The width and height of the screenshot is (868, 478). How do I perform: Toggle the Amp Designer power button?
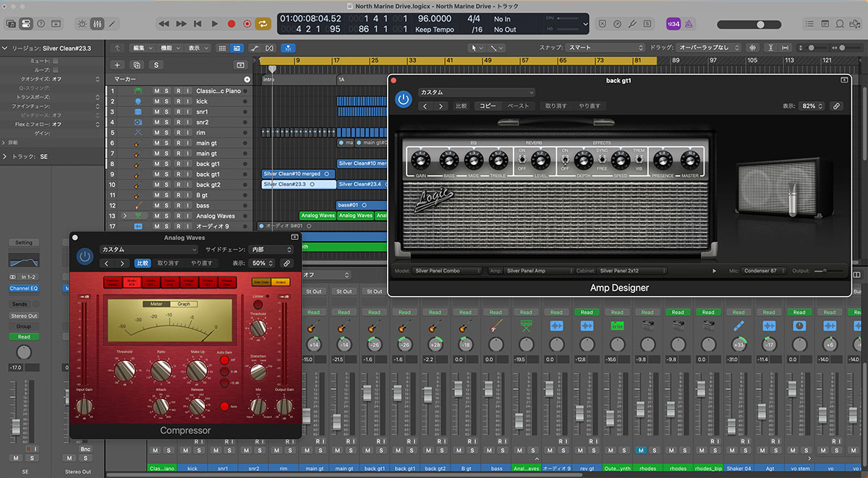click(403, 100)
